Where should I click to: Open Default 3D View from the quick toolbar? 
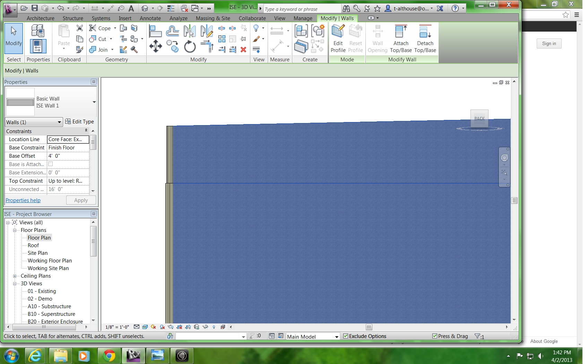[145, 8]
